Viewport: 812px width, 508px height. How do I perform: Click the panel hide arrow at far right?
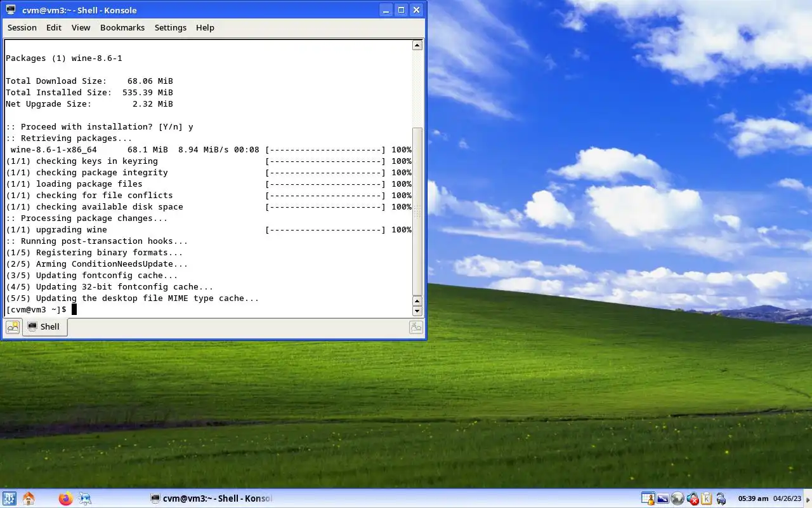(808, 498)
